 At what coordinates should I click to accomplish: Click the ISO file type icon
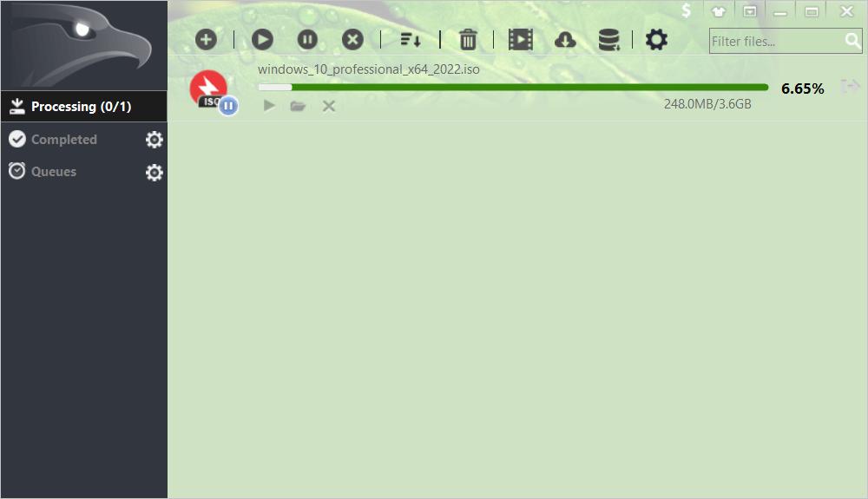[x=208, y=89]
